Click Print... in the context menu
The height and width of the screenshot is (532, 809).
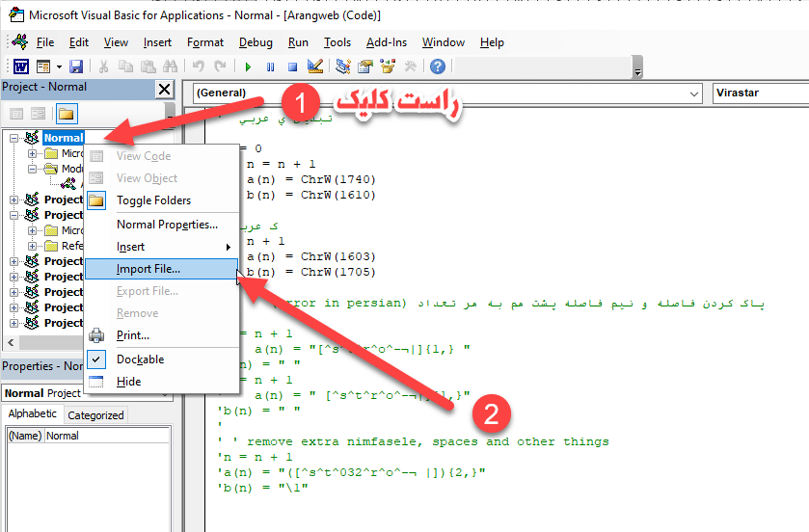[133, 335]
